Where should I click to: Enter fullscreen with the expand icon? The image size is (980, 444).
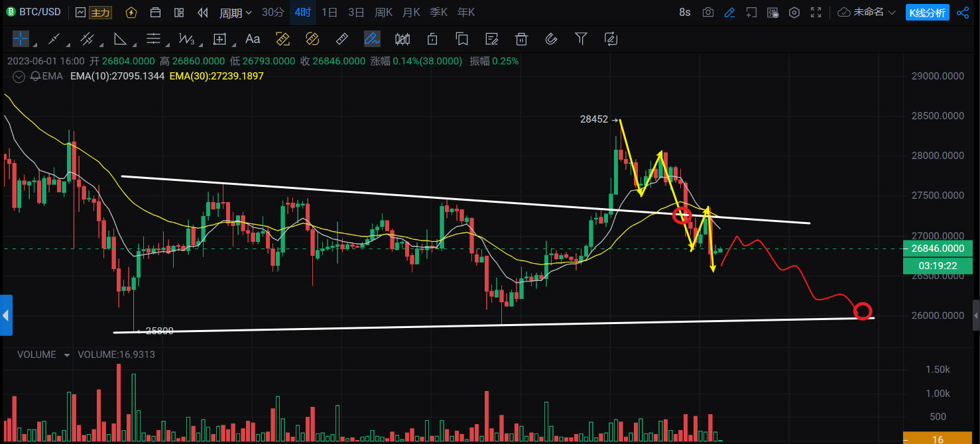coord(816,12)
